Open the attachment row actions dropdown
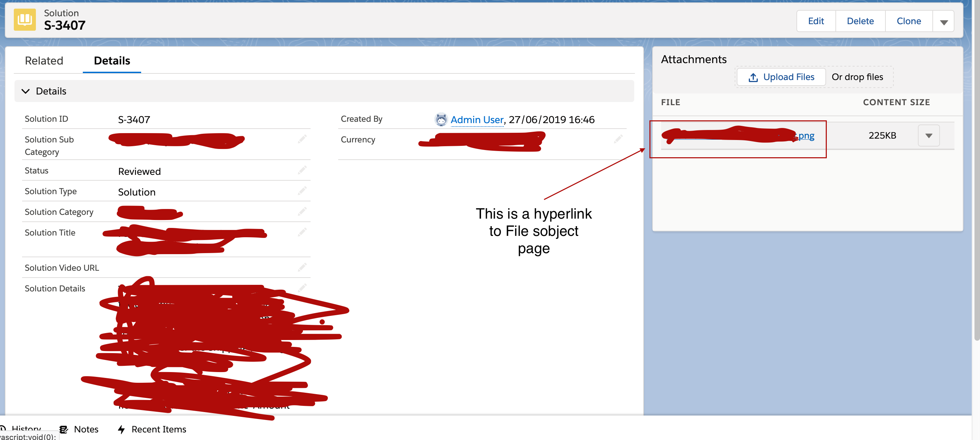 click(928, 136)
